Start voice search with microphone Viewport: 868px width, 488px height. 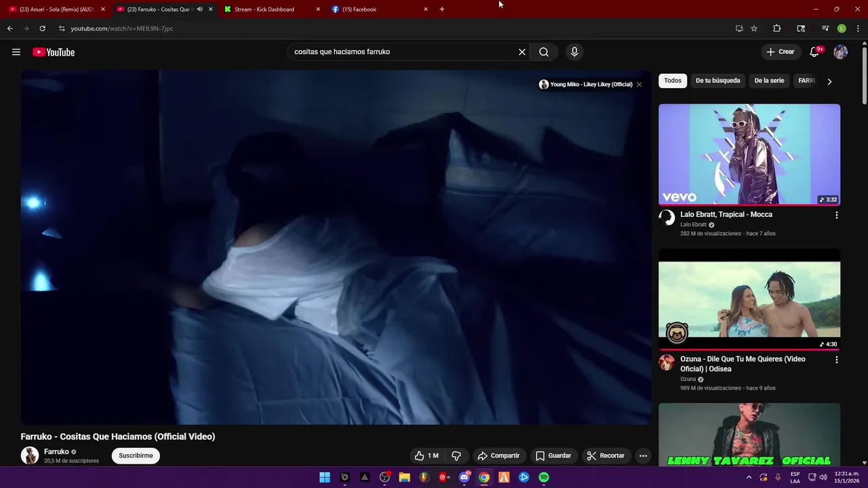pos(574,52)
